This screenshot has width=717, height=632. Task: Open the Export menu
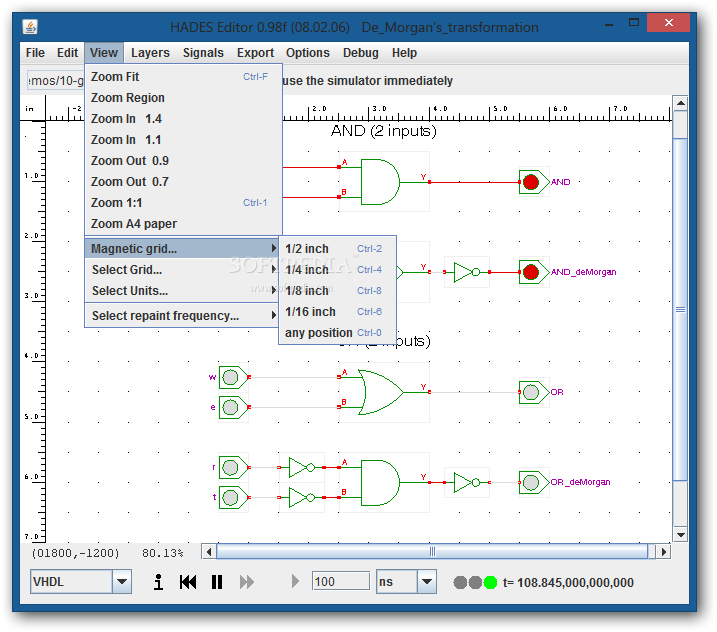tap(255, 53)
